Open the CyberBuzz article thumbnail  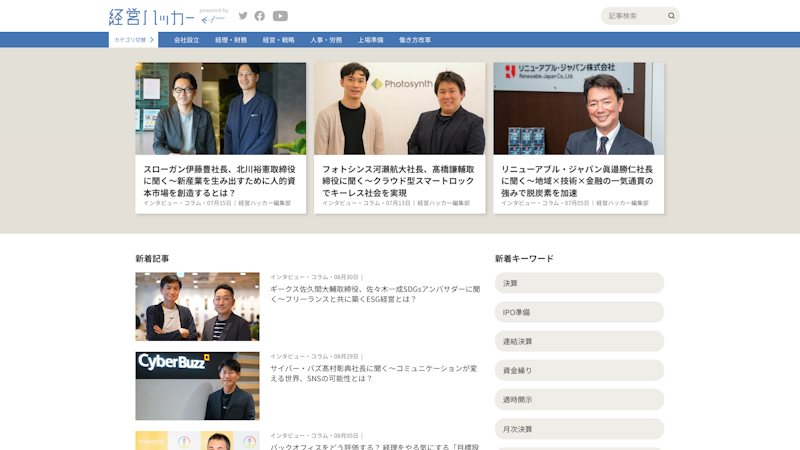197,386
